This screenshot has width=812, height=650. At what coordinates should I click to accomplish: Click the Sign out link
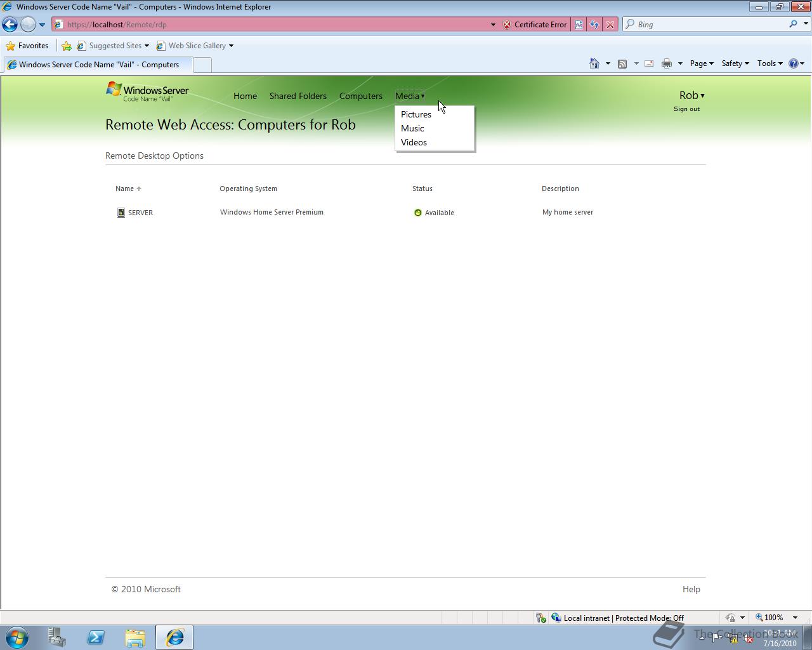(686, 109)
